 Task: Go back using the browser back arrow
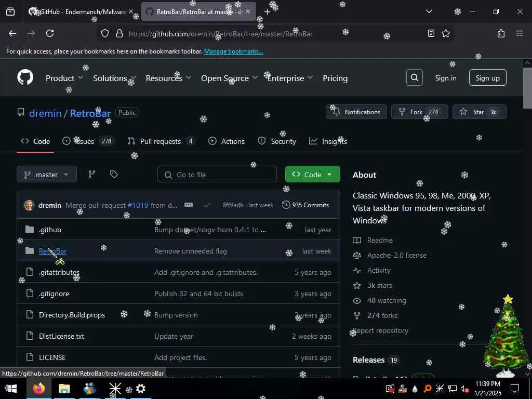point(12,33)
